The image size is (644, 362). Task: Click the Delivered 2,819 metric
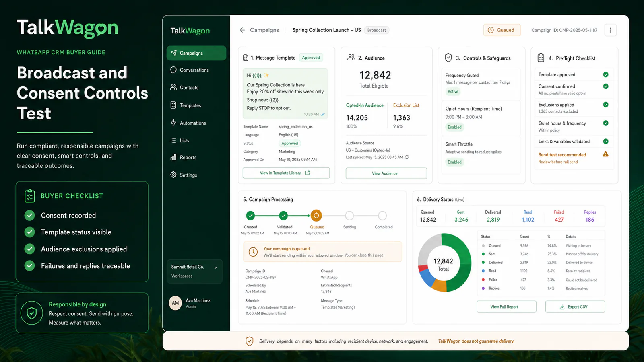[493, 216]
